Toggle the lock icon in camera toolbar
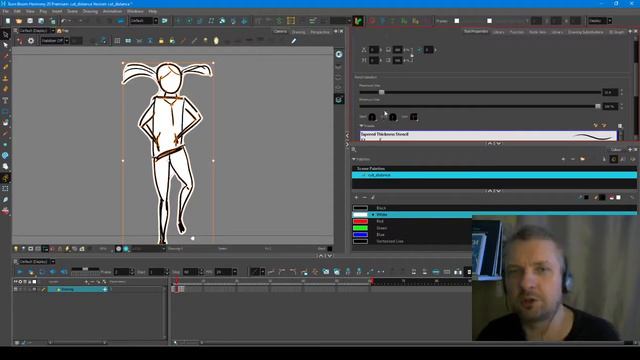The image size is (640, 360). tap(162, 41)
